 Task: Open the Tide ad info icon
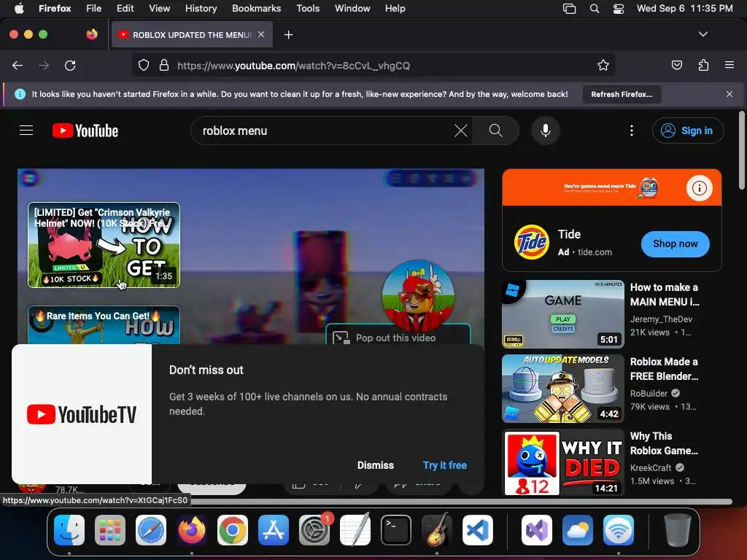click(699, 188)
